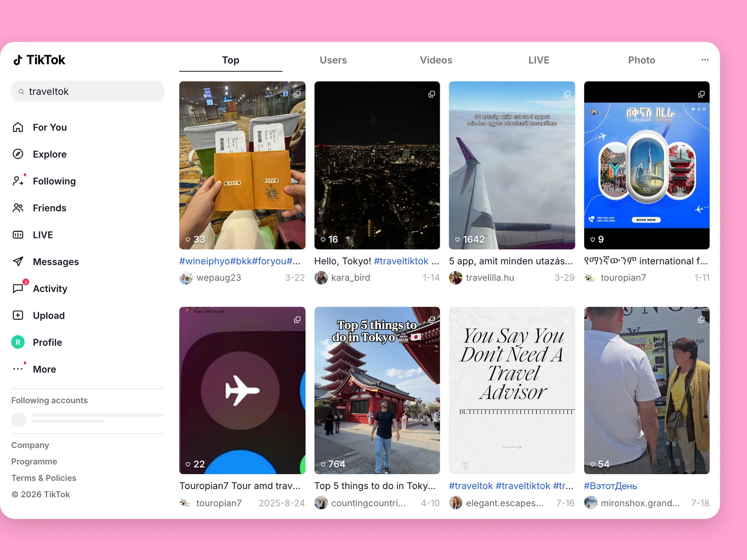Viewport: 747px width, 560px height.
Task: Open the touropian7 blue promo thumbnail
Action: (647, 165)
